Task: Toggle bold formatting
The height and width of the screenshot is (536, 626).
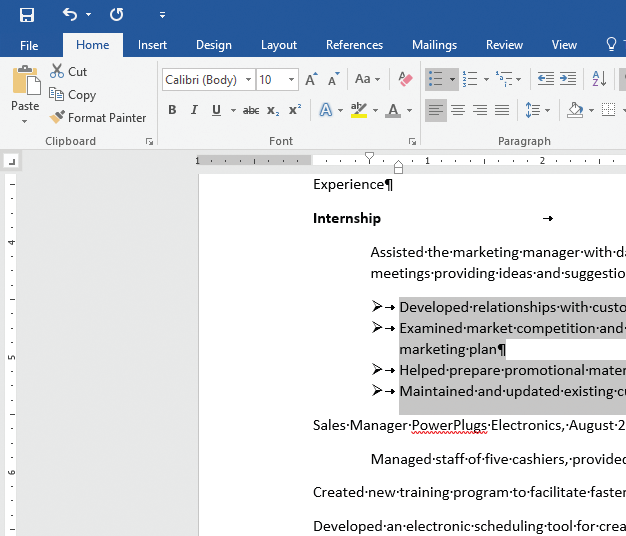Action: (x=172, y=110)
